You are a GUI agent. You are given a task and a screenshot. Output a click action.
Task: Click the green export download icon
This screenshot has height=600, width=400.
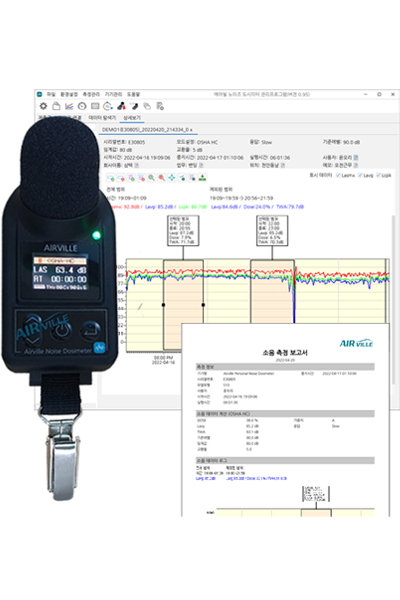pyautogui.click(x=202, y=178)
